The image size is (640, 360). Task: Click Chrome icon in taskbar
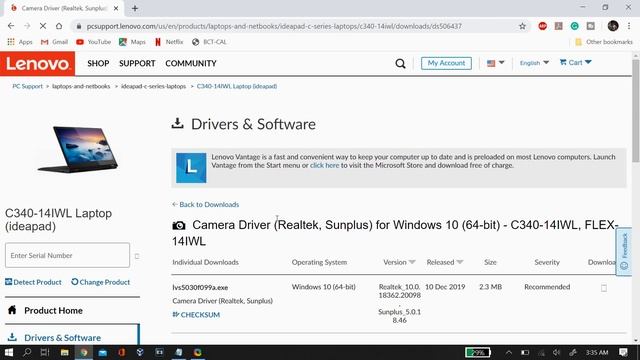[84, 352]
